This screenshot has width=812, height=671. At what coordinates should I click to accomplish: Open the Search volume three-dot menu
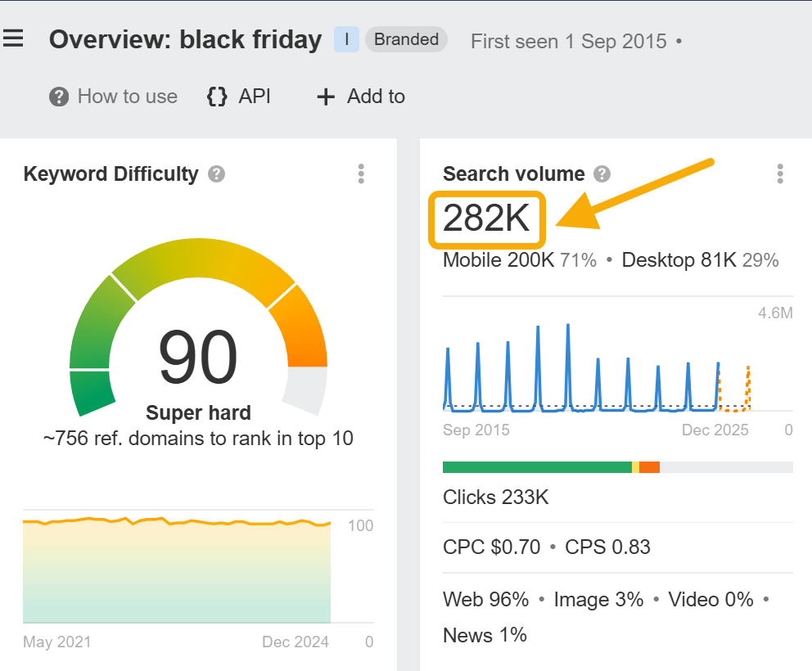tap(780, 174)
